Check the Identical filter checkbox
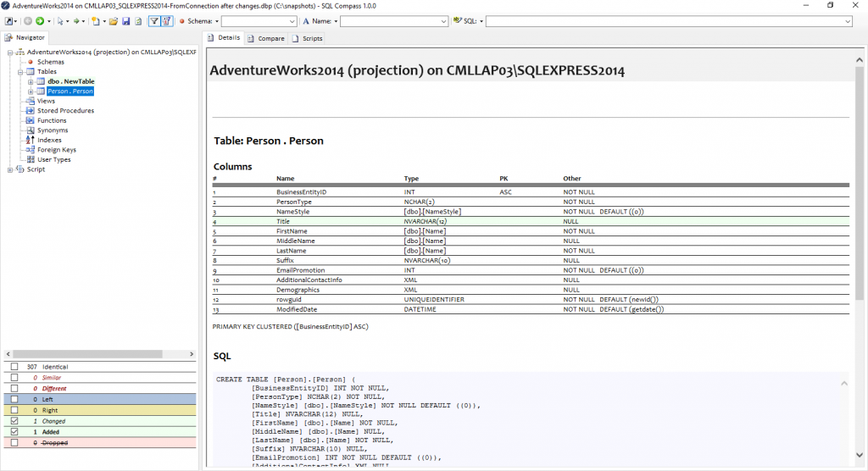 click(14, 367)
